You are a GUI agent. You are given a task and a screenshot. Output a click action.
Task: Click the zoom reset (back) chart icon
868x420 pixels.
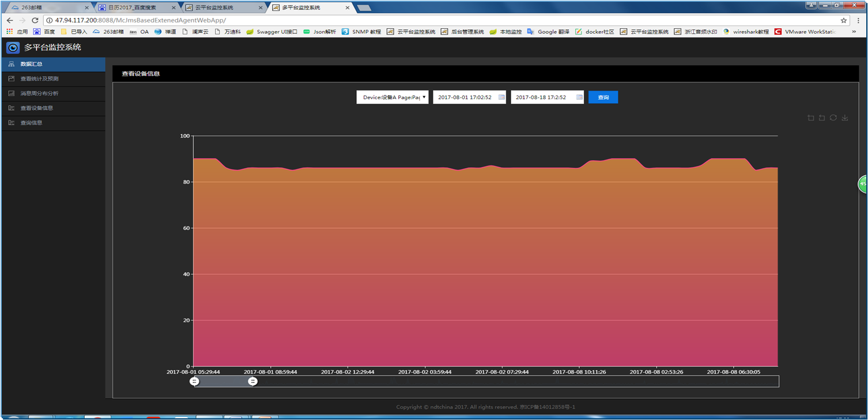[822, 118]
